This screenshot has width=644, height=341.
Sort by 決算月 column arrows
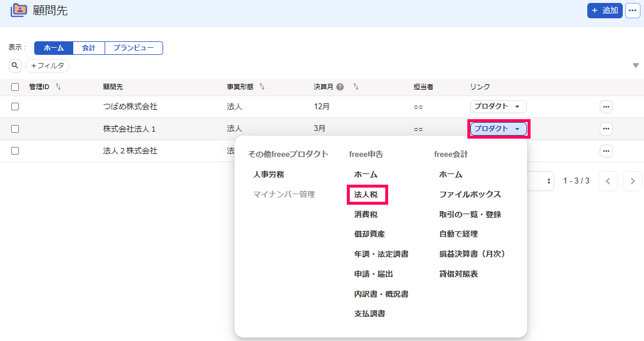coord(356,87)
